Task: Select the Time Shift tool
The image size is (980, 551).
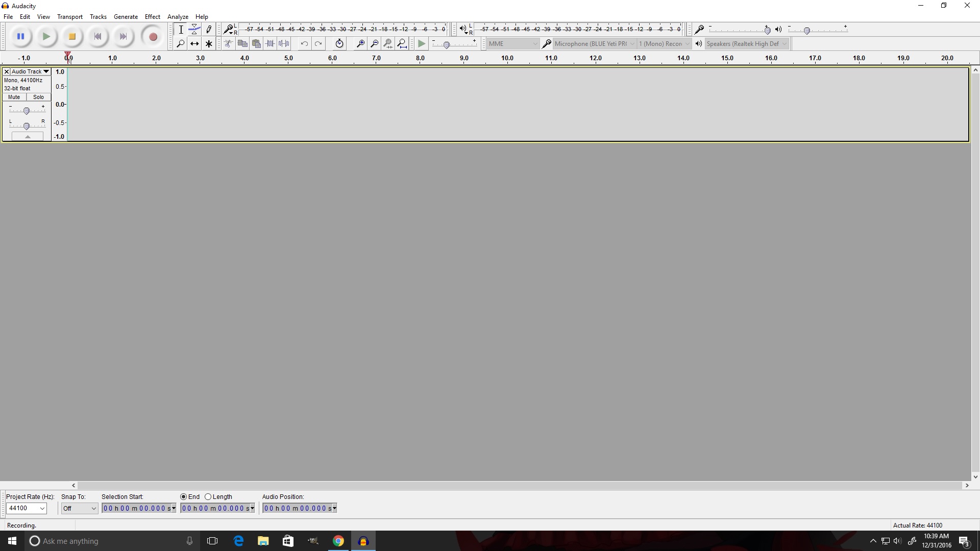Action: click(x=194, y=44)
